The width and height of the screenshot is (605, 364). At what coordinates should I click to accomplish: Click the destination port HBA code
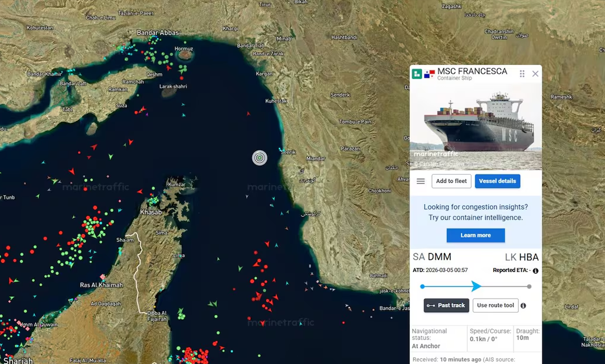pyautogui.click(x=529, y=257)
